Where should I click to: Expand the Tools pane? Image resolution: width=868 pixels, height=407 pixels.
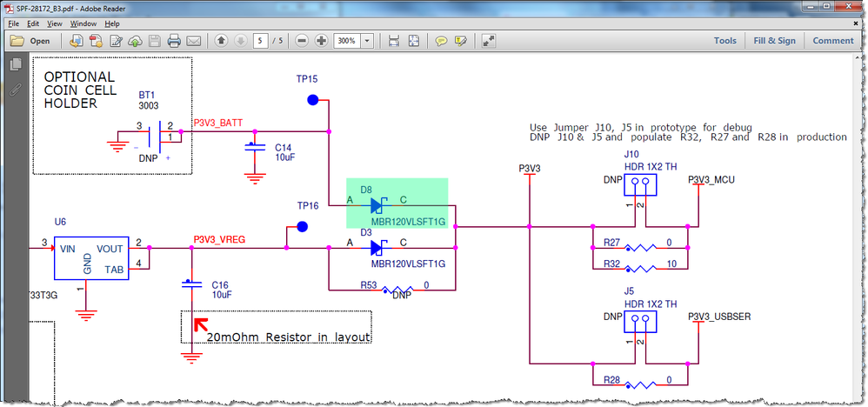(x=725, y=40)
